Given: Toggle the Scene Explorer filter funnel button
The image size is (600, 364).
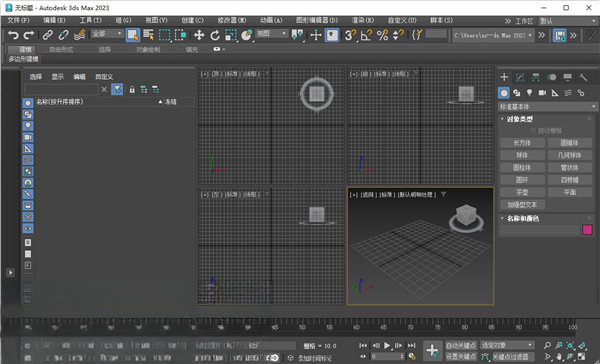Looking at the screenshot, I should [117, 90].
